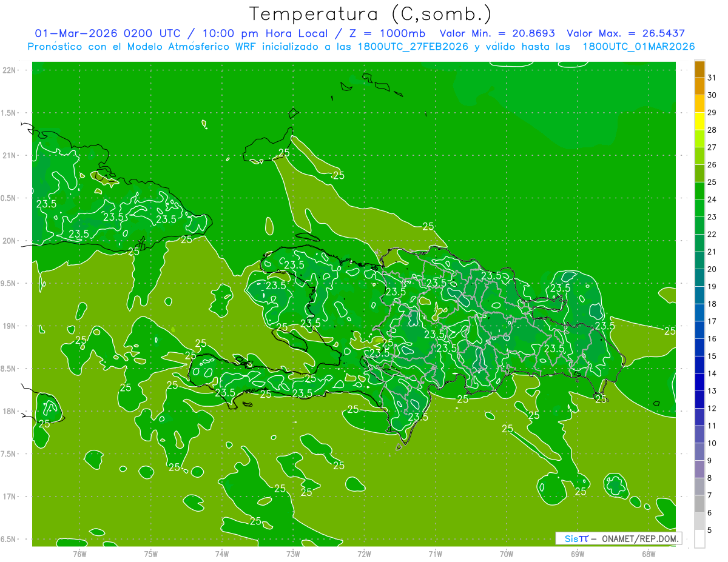Click the green swatch between legend values 24 and 25
The image size is (728, 562).
coord(699,191)
